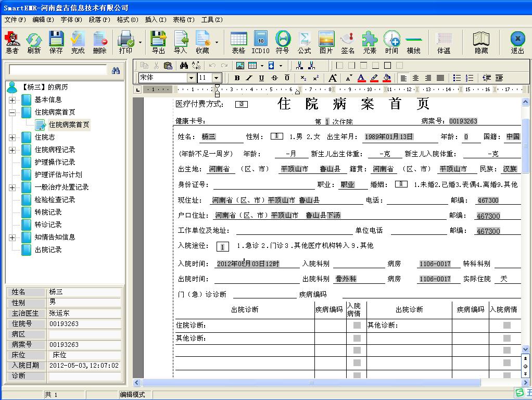
Task: Open the 工具(Z) menu
Action: (212, 20)
